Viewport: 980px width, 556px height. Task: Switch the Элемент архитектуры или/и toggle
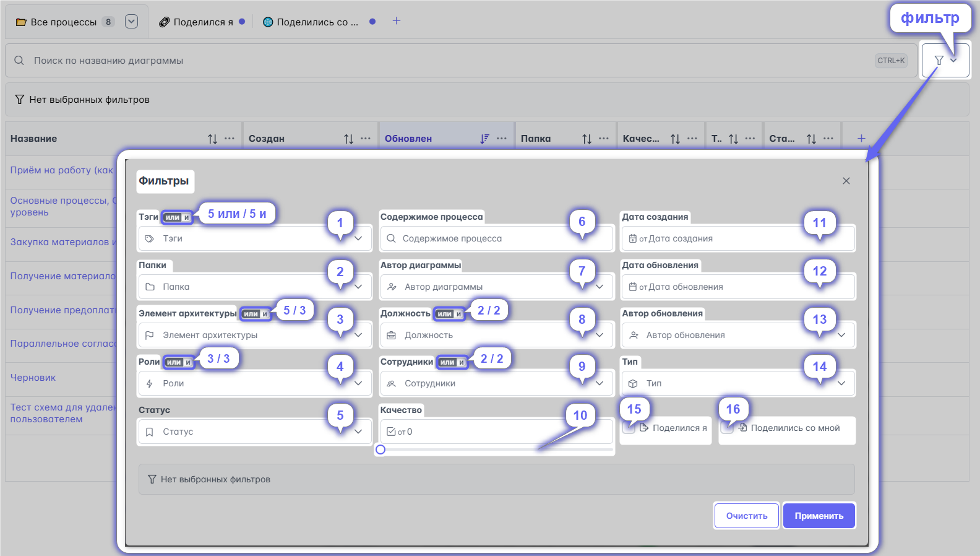pyautogui.click(x=255, y=314)
